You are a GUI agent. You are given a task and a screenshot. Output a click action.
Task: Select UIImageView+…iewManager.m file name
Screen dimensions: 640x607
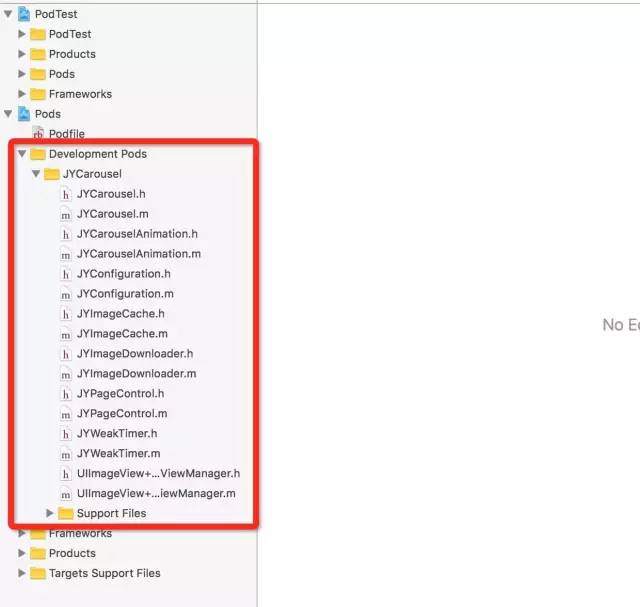click(x=156, y=494)
